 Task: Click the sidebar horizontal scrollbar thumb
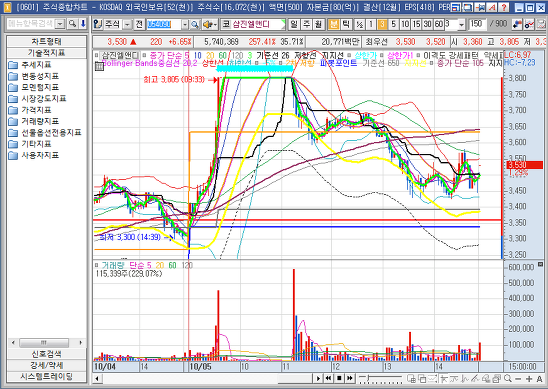click(44, 343)
